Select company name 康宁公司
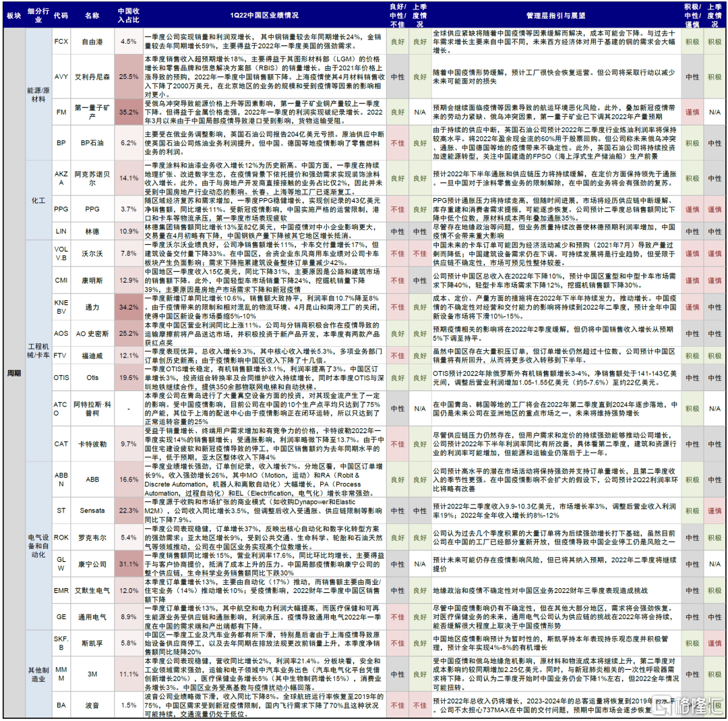This screenshot has height=721, width=728. pos(92,564)
